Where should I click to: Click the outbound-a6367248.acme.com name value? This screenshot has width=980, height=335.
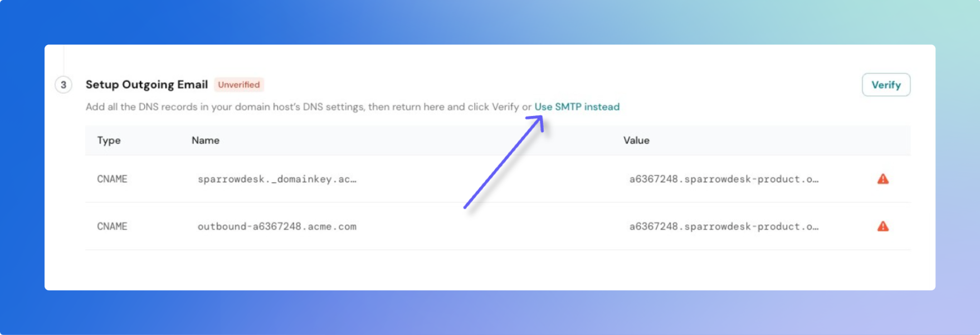[277, 226]
